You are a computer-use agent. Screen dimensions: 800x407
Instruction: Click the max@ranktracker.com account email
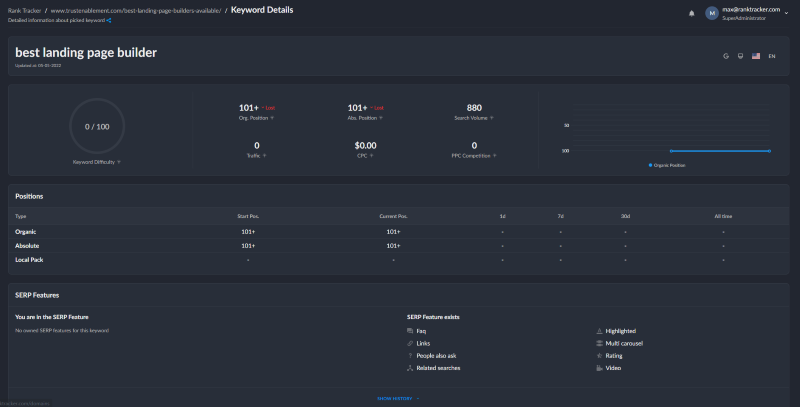[751, 10]
